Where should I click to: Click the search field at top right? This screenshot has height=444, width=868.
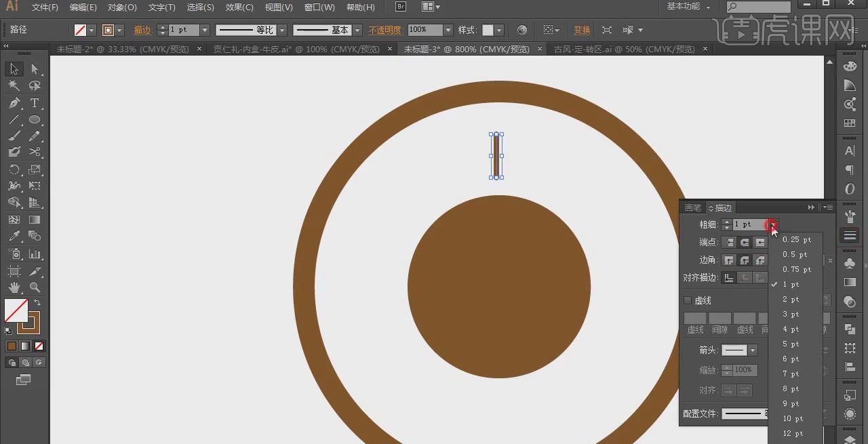tap(758, 7)
